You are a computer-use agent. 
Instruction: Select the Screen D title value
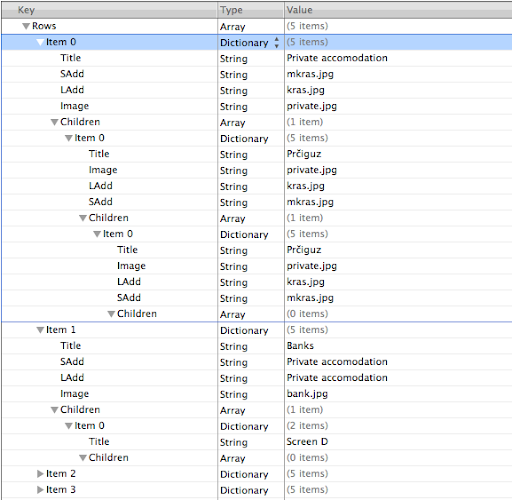point(307,442)
